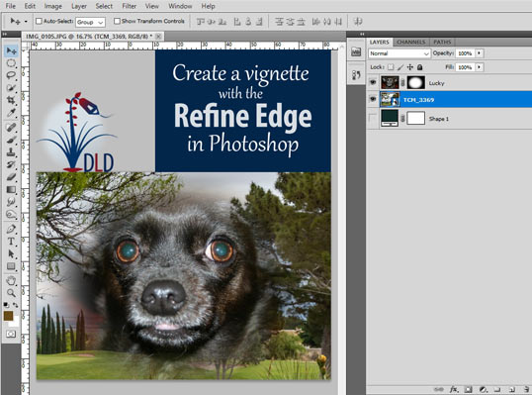This screenshot has height=395, width=532.
Task: Create new adjustment layer icon
Action: pyautogui.click(x=483, y=390)
